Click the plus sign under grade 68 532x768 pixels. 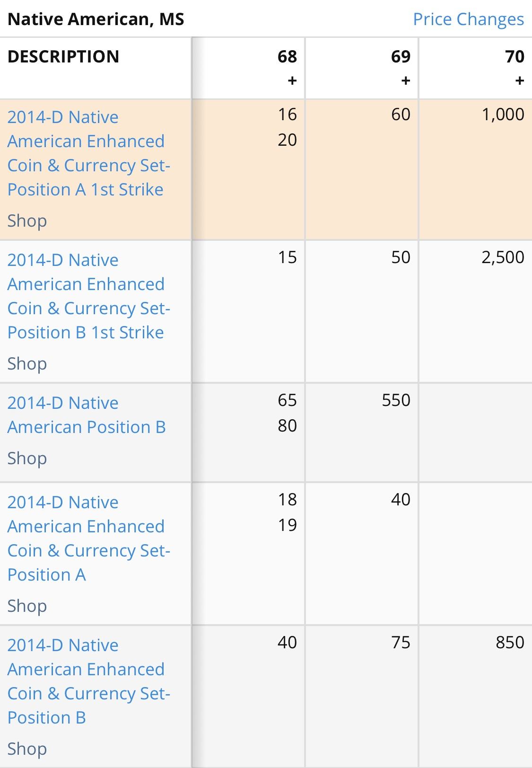point(292,81)
